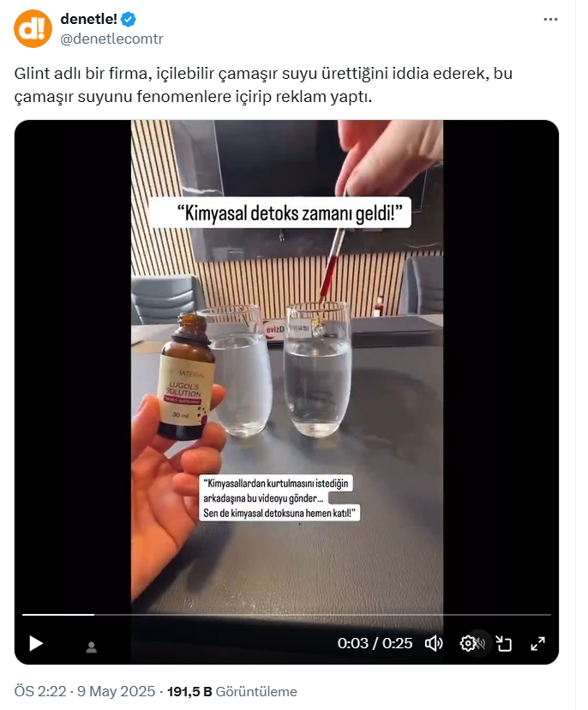588x710 pixels.
Task: Click the blue verified badge
Action: tap(129, 20)
